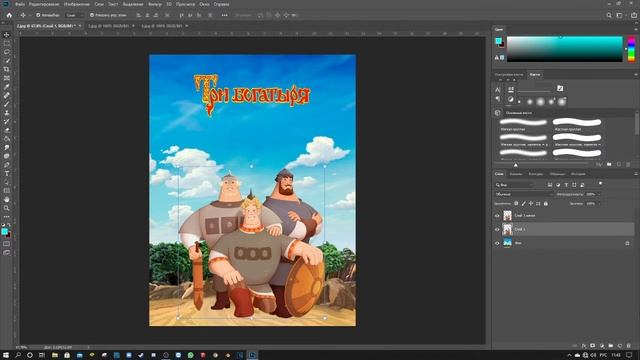
Task: Filter layers by type layers (T icon)
Action: point(566,185)
